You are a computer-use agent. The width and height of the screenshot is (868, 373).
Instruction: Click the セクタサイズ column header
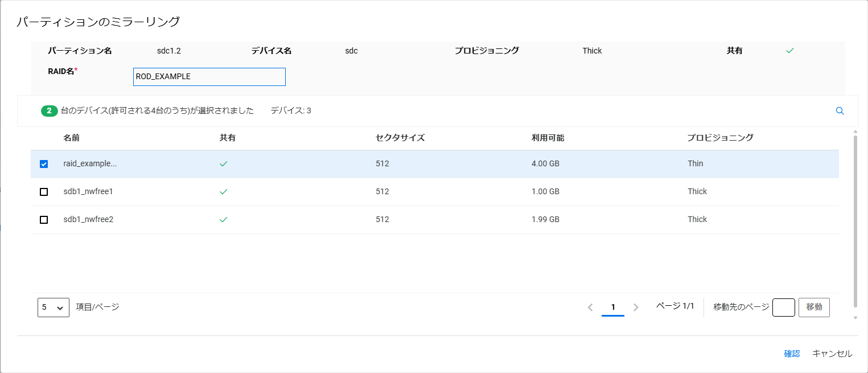(400, 138)
